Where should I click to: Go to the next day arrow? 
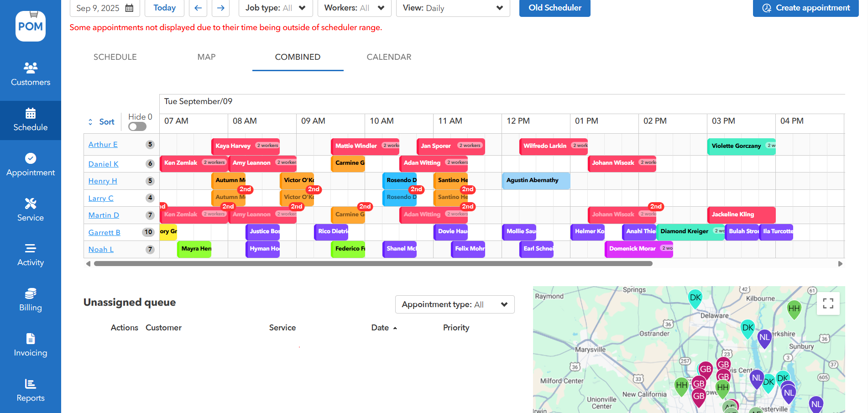pos(220,8)
